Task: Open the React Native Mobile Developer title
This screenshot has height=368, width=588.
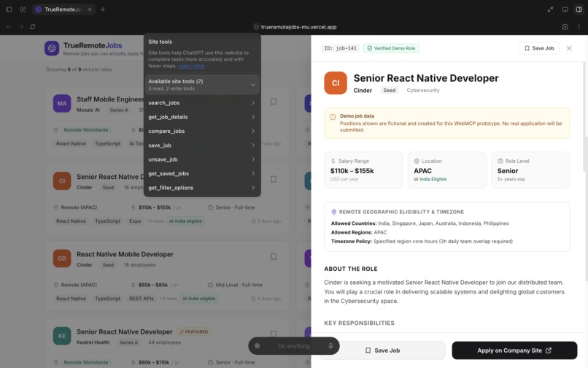Action: pos(125,254)
